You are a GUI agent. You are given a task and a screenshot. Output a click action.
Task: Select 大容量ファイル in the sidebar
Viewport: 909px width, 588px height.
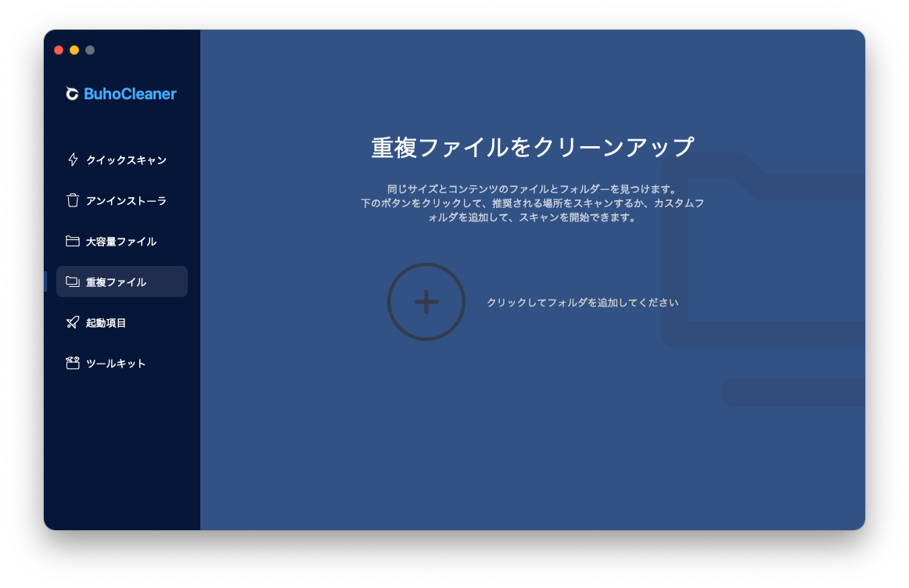click(x=122, y=241)
